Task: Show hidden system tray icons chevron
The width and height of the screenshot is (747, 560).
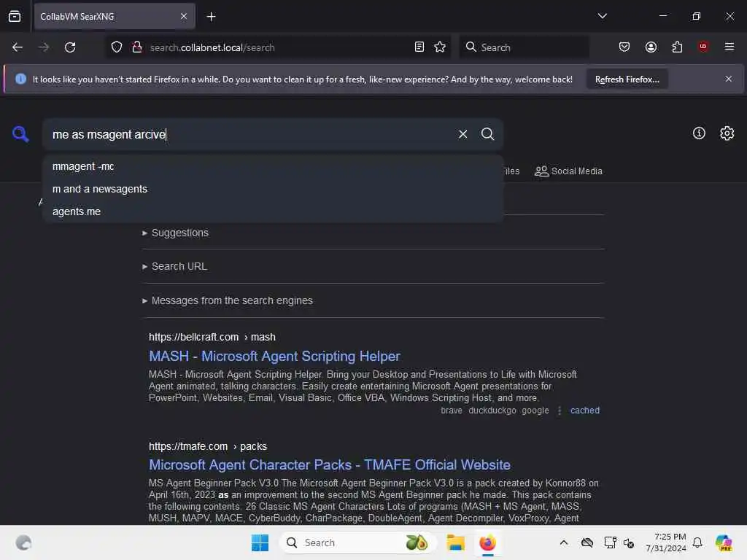Action: tap(564, 542)
